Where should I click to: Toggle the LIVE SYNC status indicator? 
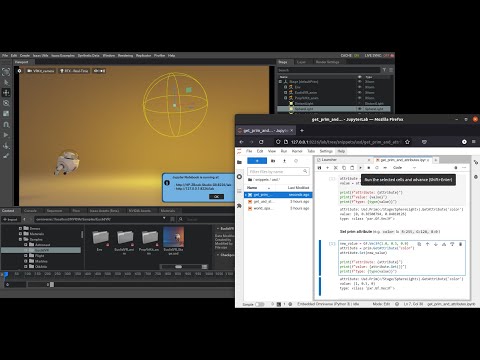click(378, 55)
